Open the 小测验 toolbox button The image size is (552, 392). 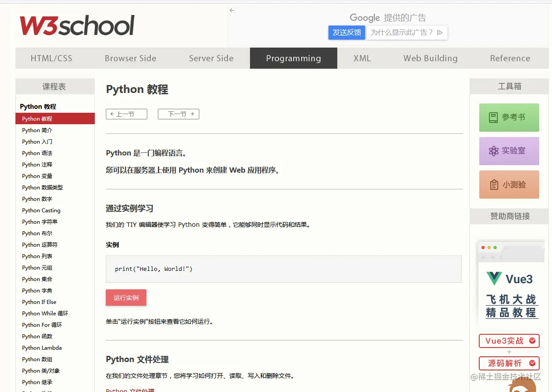[509, 185]
